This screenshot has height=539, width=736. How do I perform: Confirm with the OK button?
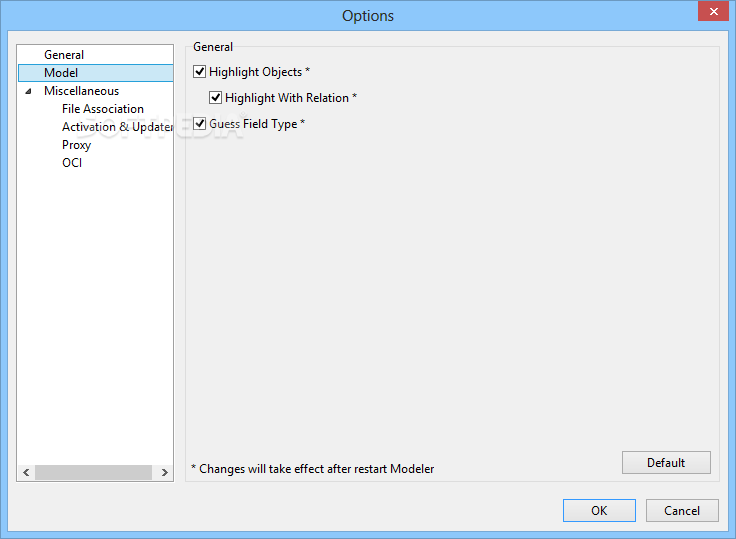click(599, 510)
